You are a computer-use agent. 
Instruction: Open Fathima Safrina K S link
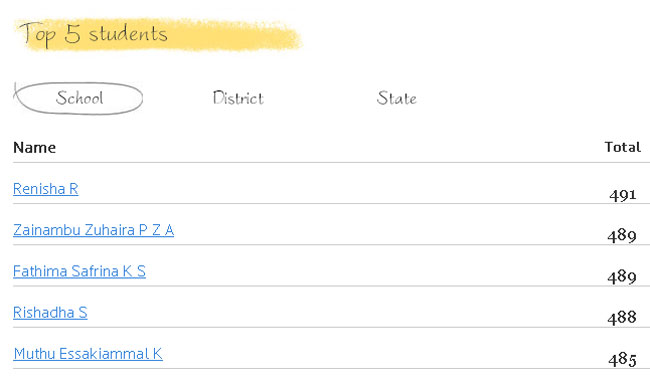coord(79,271)
